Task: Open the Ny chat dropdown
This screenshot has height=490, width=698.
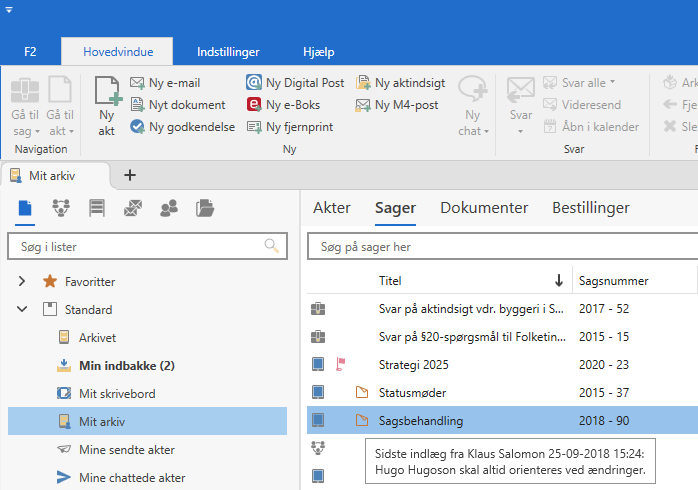Action: tap(471, 131)
